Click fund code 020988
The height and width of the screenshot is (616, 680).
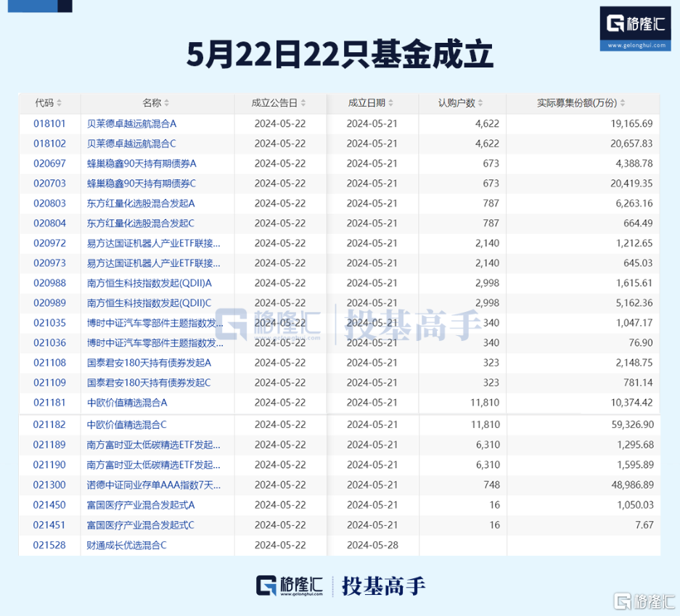(49, 283)
